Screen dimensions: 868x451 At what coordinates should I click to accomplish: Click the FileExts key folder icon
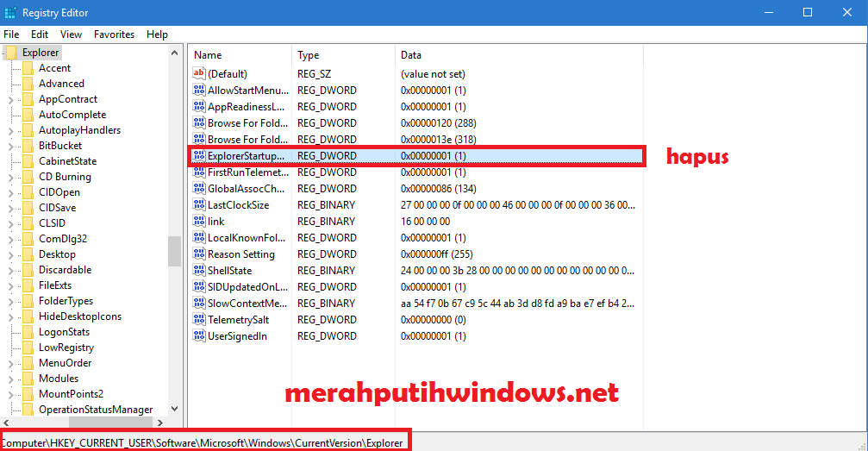tap(28, 285)
